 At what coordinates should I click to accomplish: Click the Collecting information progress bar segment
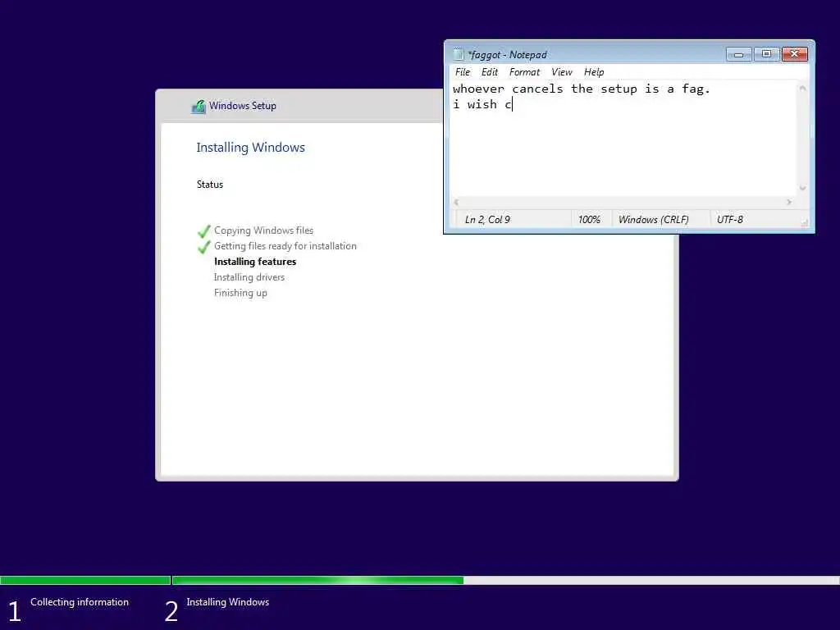tap(85, 580)
